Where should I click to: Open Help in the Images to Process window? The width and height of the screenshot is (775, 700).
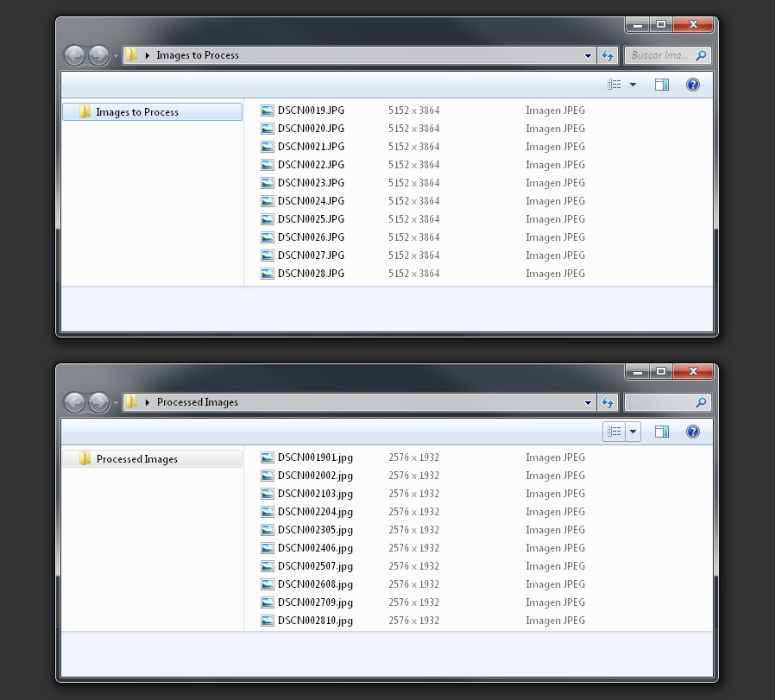[x=692, y=85]
